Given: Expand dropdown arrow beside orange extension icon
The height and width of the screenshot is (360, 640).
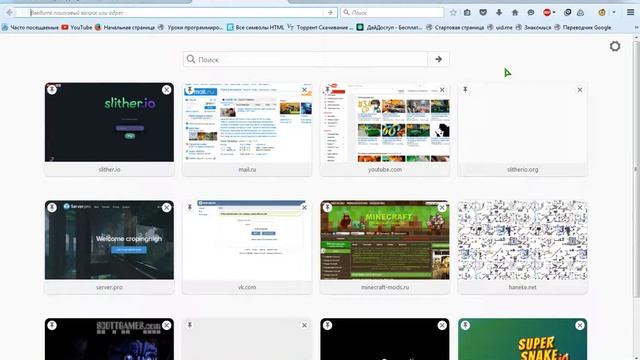Looking at the screenshot, I should 613,13.
